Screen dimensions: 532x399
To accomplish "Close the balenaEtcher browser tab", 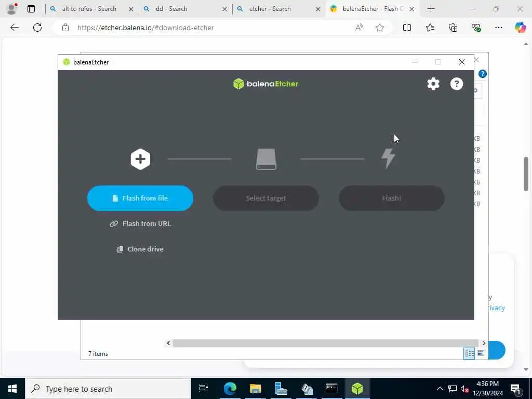I will pos(411,9).
